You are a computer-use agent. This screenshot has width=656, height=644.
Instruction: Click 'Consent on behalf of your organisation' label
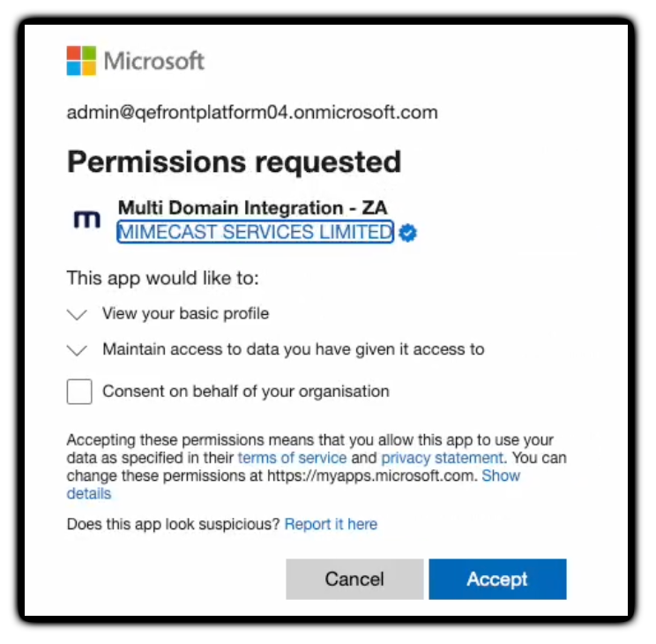click(x=246, y=391)
